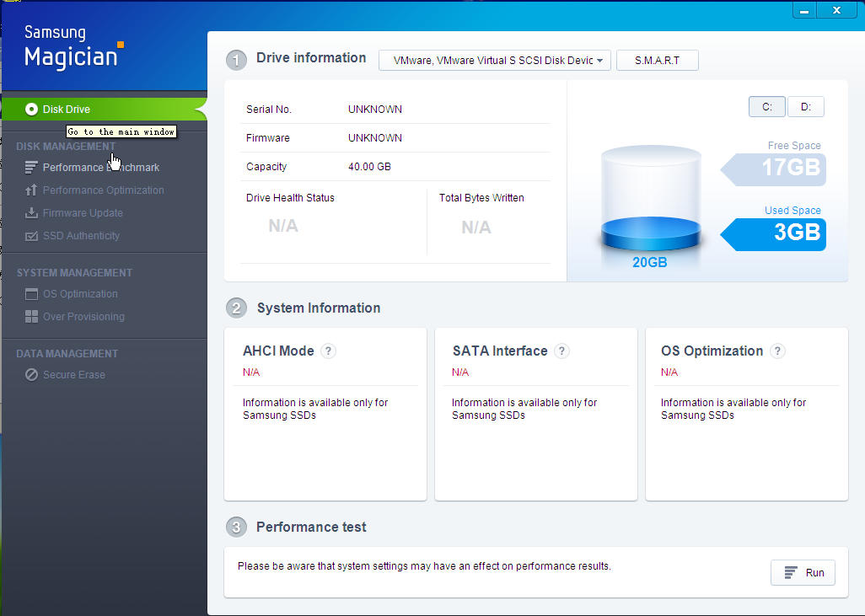
Task: Click the AHCI Mode help question icon
Action: pyautogui.click(x=329, y=351)
